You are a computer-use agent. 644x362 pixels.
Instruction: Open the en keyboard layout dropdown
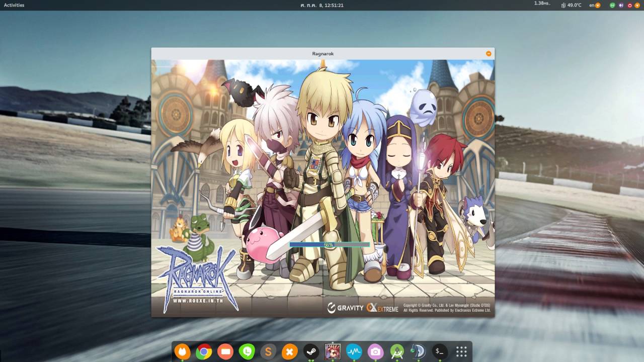pos(595,5)
